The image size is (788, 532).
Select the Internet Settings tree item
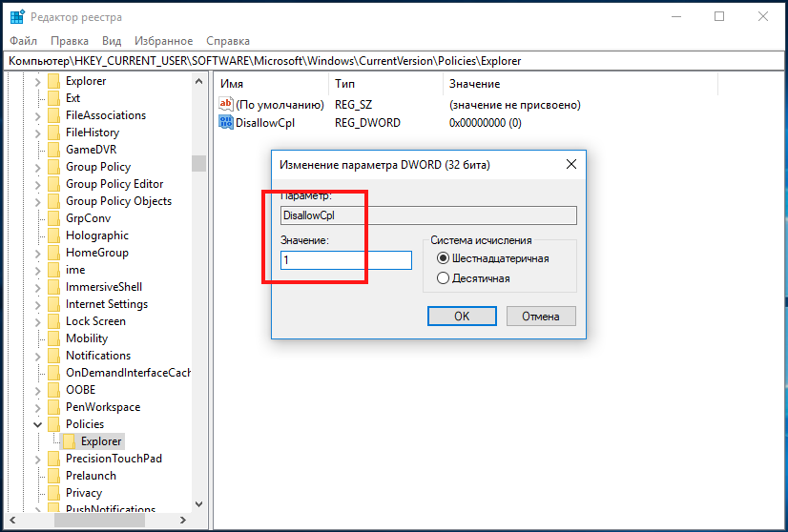click(107, 304)
